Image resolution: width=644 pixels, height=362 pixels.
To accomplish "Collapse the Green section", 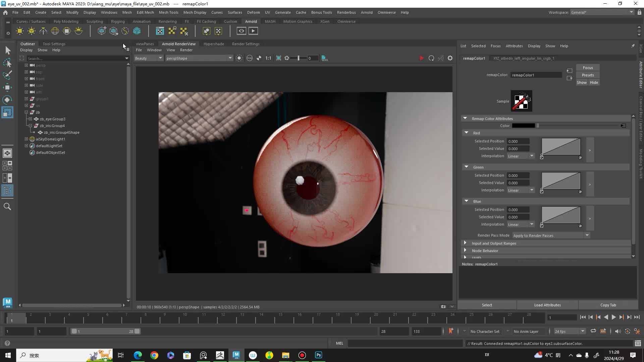I will pyautogui.click(x=466, y=167).
